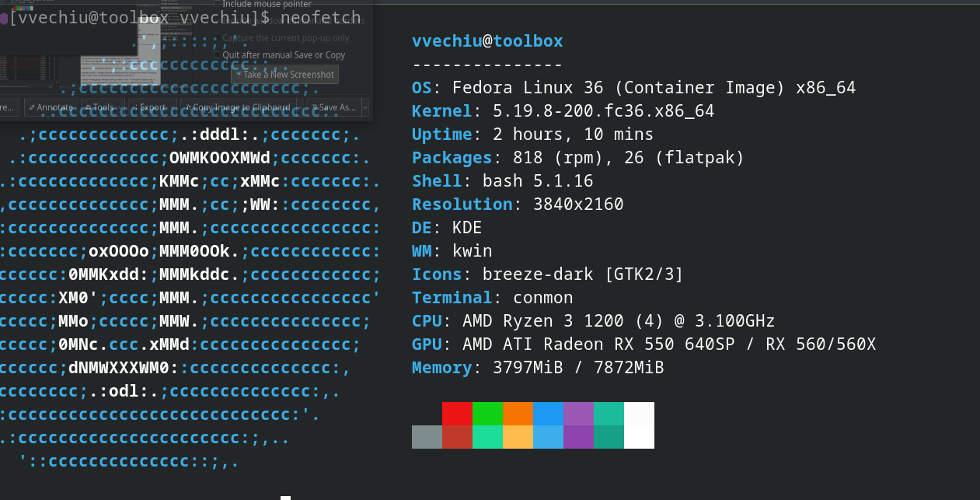The image size is (980, 500).
Task: Click the gray color block
Action: pyautogui.click(x=427, y=437)
